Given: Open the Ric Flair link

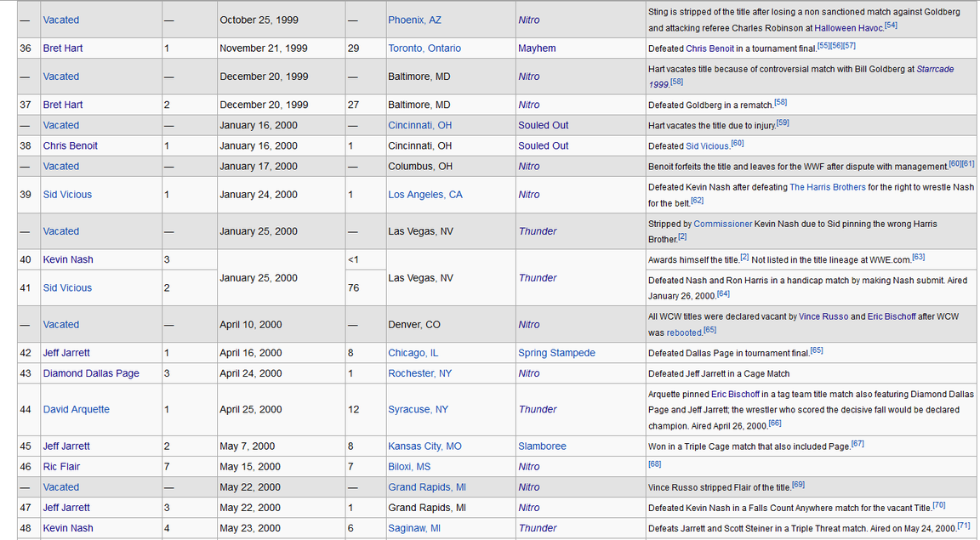Looking at the screenshot, I should tap(61, 468).
